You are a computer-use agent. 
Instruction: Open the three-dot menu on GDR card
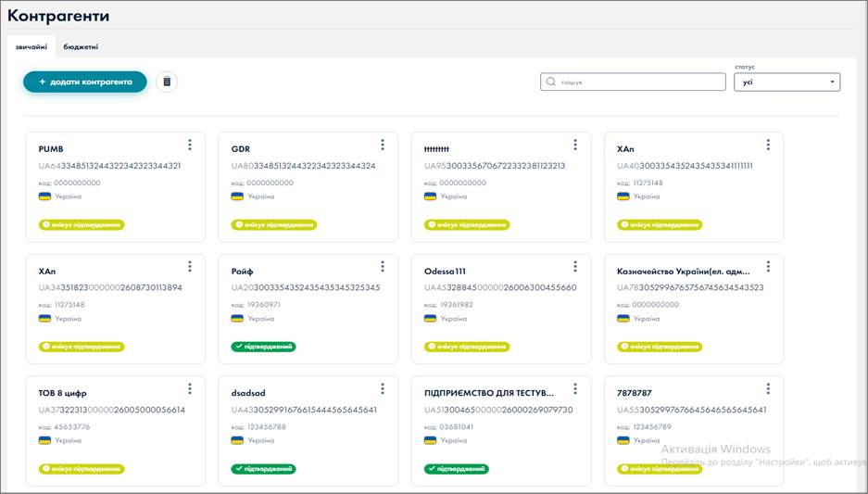383,145
